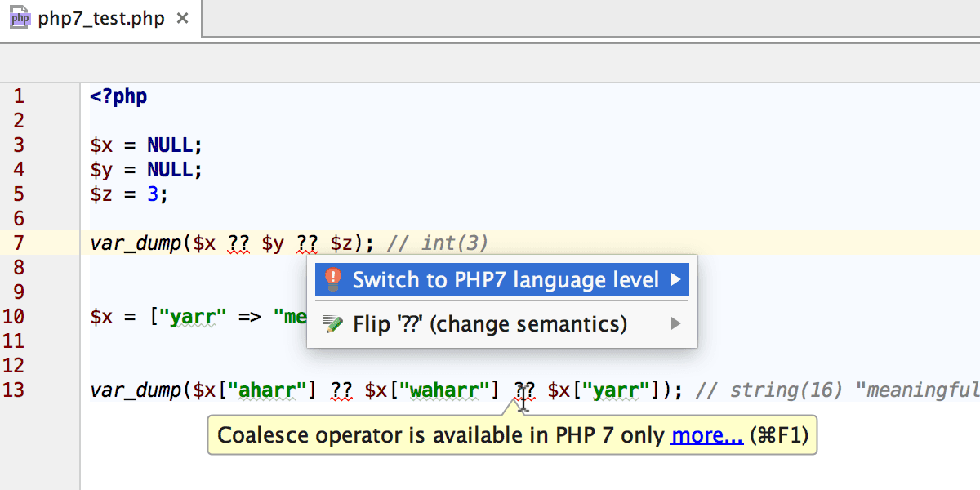The width and height of the screenshot is (980, 490).
Task: Click the <?php opening tag
Action: 118,97
